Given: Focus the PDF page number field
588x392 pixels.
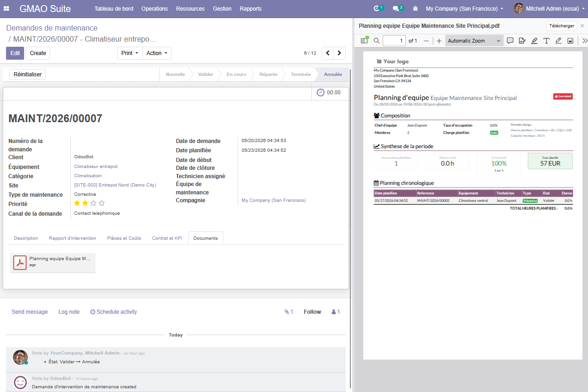Looking at the screenshot, I should (394, 41).
